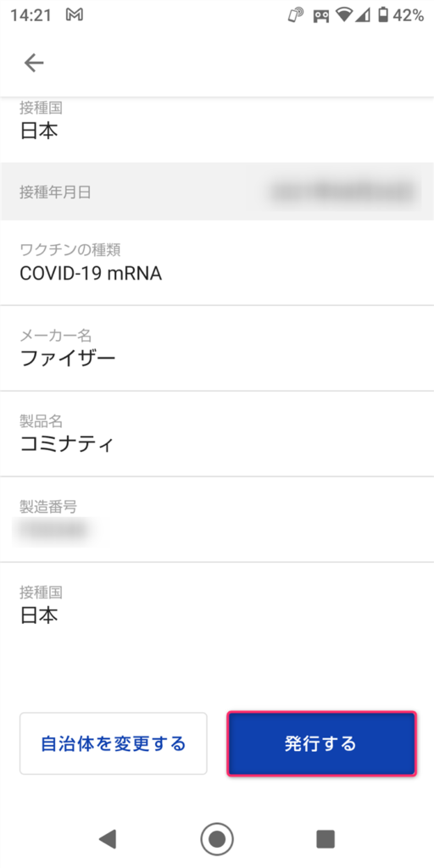This screenshot has height=868, width=434.
Task: Select the 製造番号 row
Action: click(x=217, y=520)
